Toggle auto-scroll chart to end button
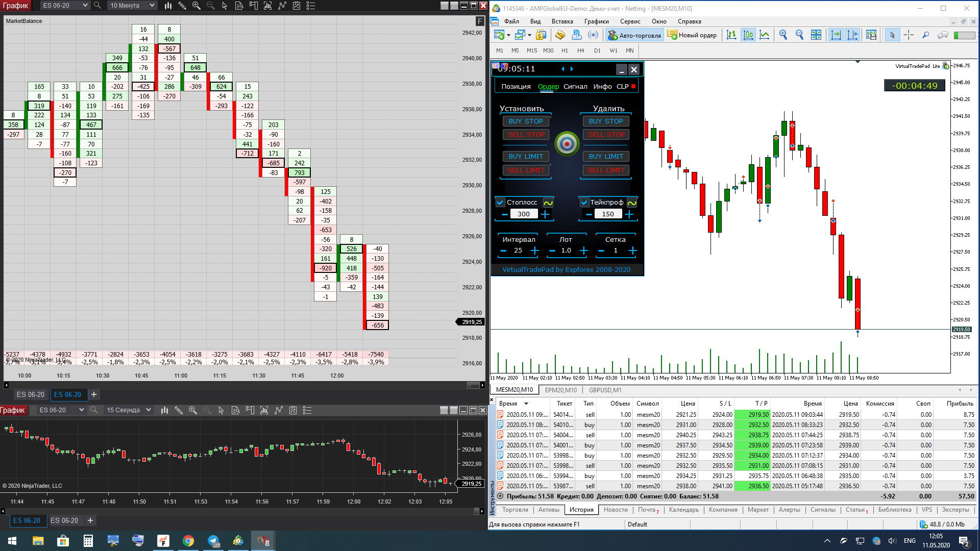 [836, 35]
